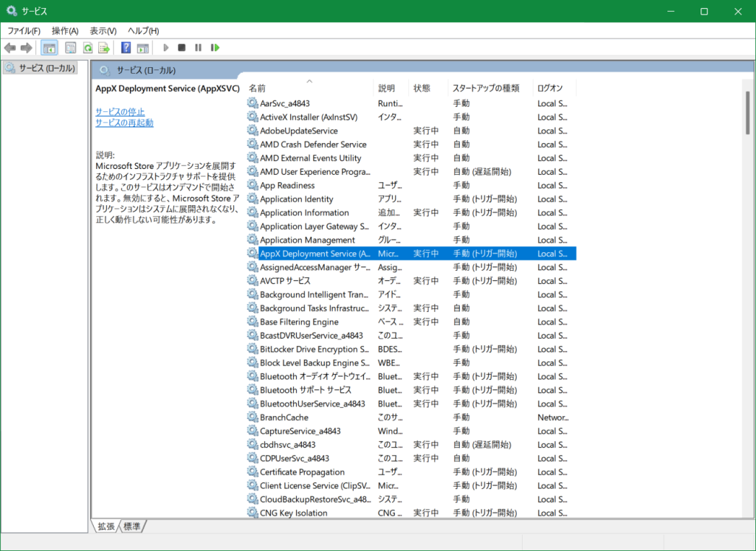Click the Properties toolbar icon
The image size is (756, 551).
71,48
